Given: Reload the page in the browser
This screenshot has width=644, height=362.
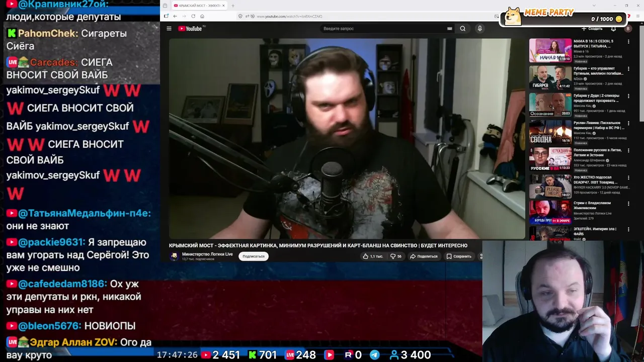Looking at the screenshot, I should [x=193, y=16].
